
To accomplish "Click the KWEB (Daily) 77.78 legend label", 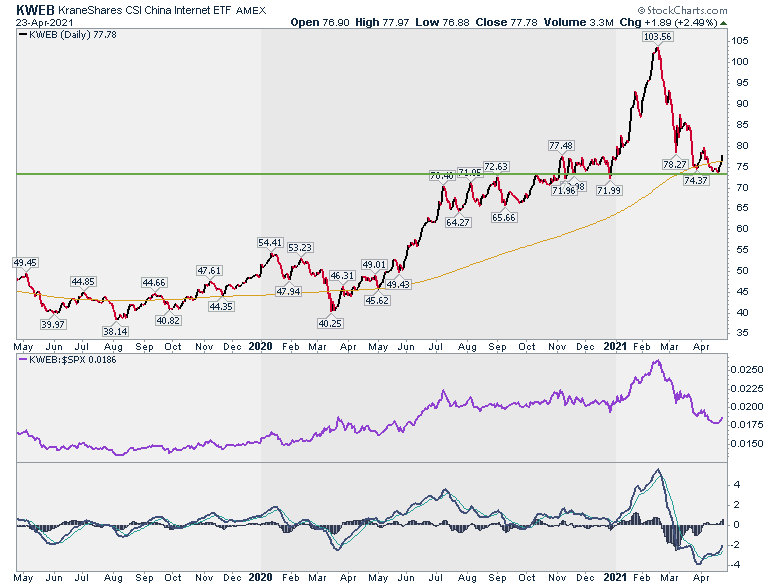I will (x=73, y=35).
